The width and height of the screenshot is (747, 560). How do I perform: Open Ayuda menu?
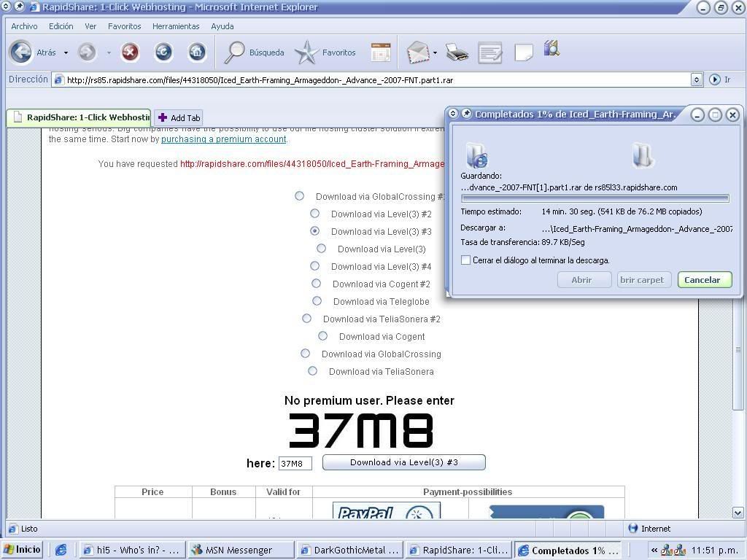point(222,26)
